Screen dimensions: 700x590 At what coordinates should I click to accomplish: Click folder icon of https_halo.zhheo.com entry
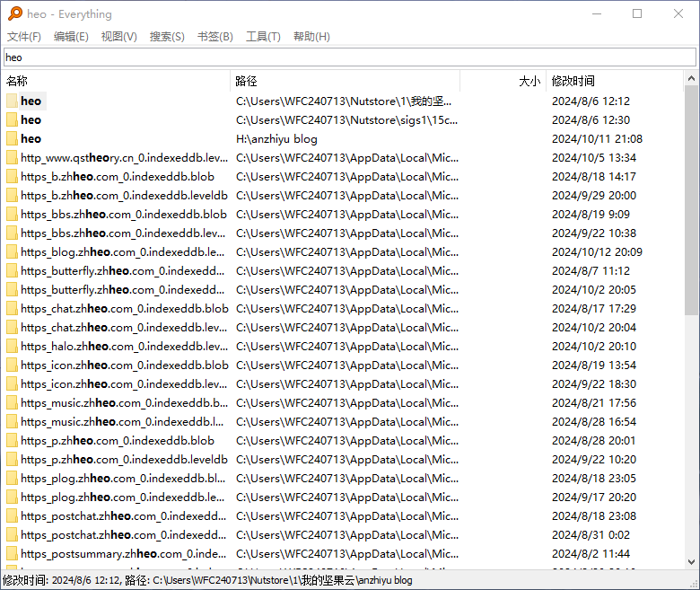[x=13, y=347]
